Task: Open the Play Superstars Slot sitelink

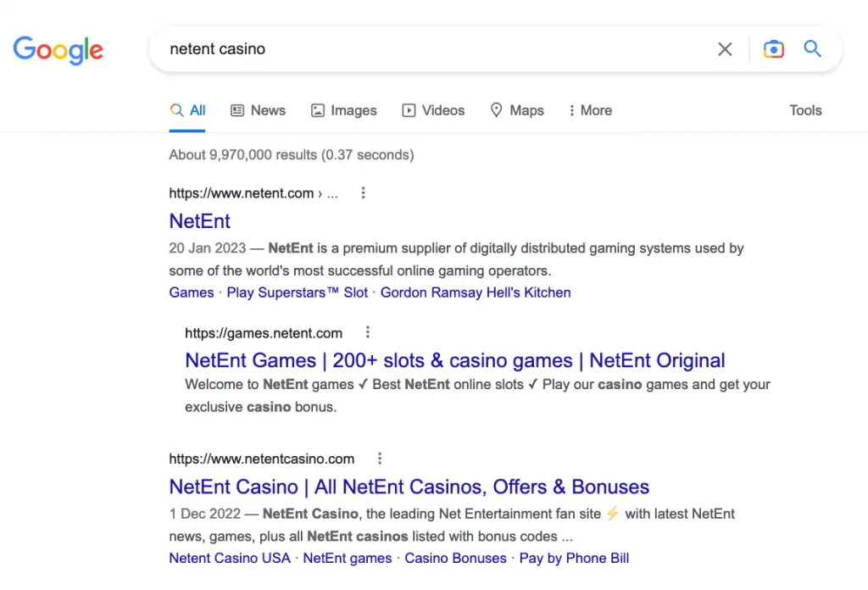Action: (298, 292)
